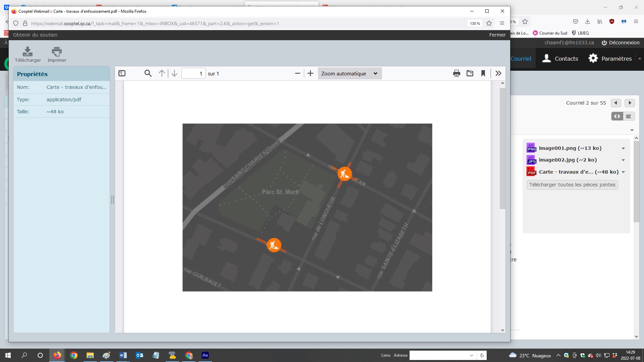Viewport: 644px width, 362px height.
Task: Switch to plain text message view
Action: tap(629, 116)
